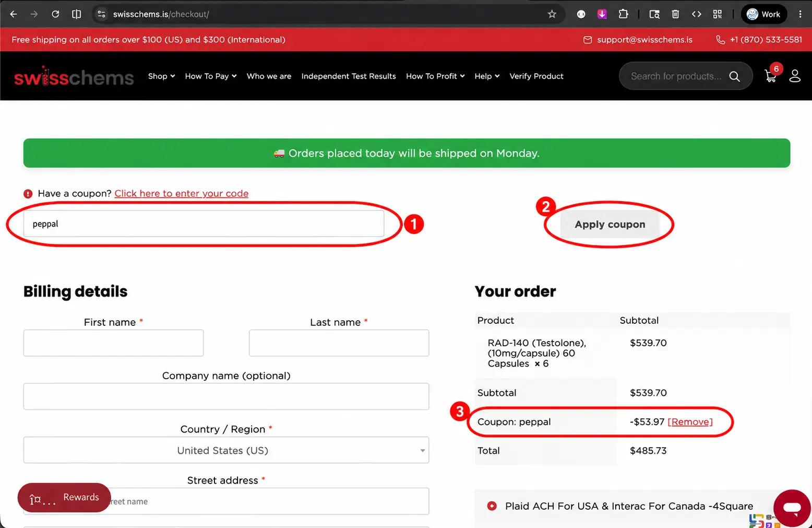
Task: Click the green shipping notice banner
Action: click(407, 153)
